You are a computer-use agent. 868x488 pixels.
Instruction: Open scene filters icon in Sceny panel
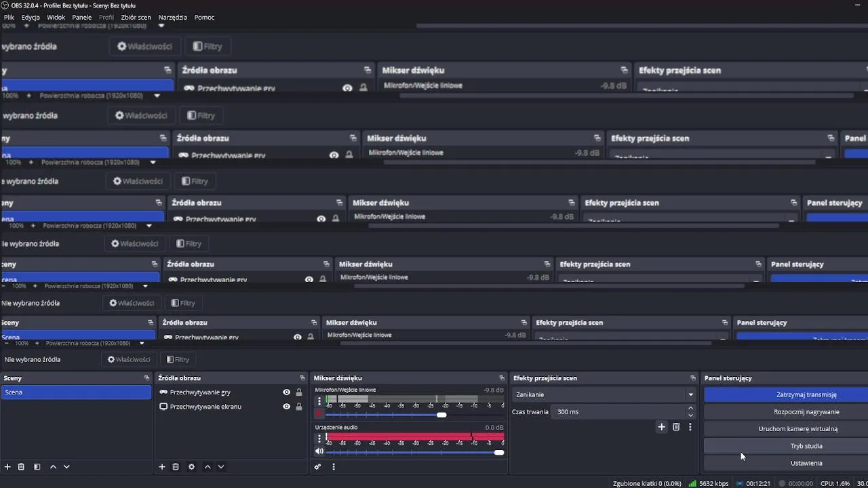(x=37, y=467)
